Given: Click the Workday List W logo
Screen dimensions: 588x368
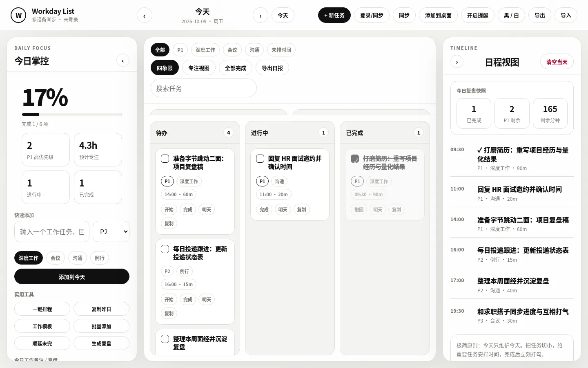Looking at the screenshot, I should click(x=18, y=16).
